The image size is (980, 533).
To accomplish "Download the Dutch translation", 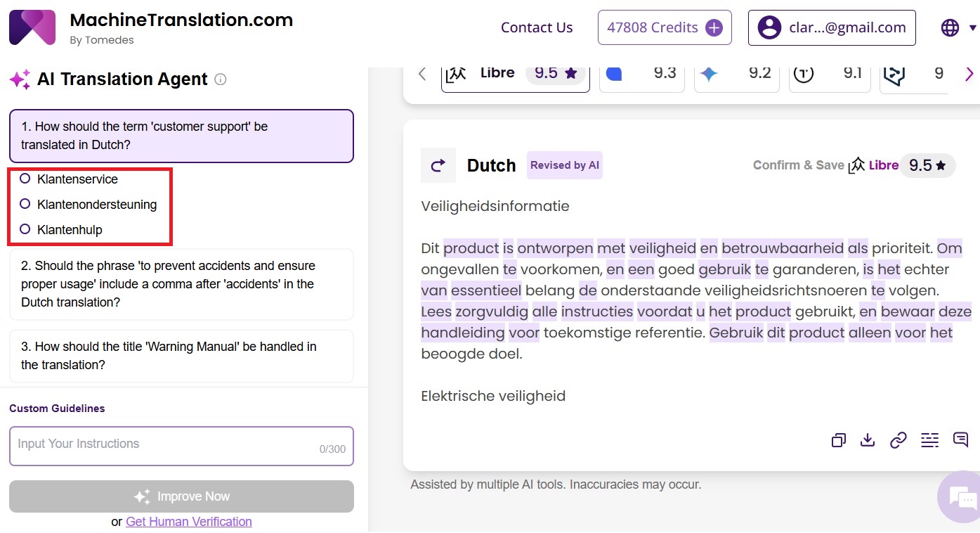I will (868, 440).
